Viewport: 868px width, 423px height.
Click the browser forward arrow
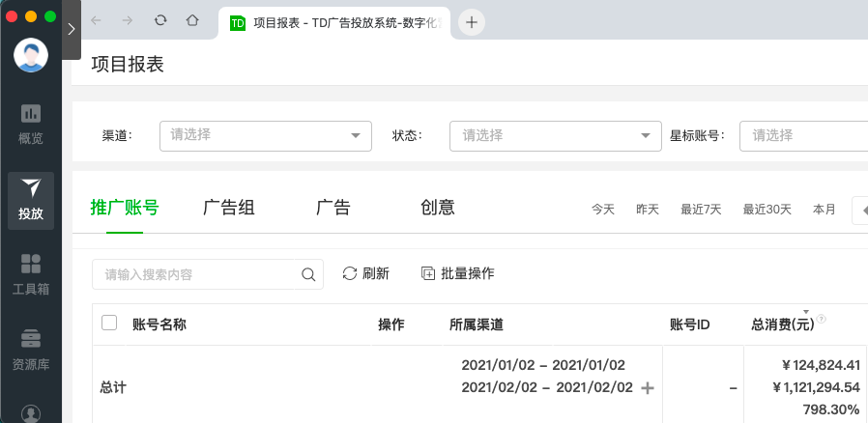pos(128,21)
